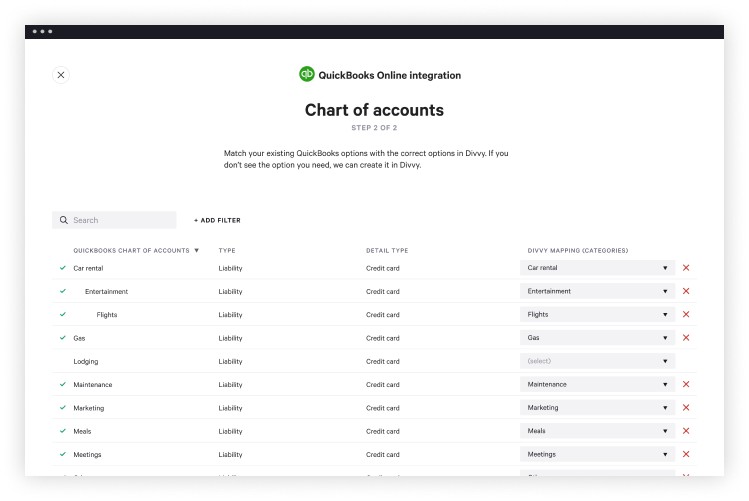Click the window control dots in title bar
This screenshot has height=501, width=749.
[42, 32]
